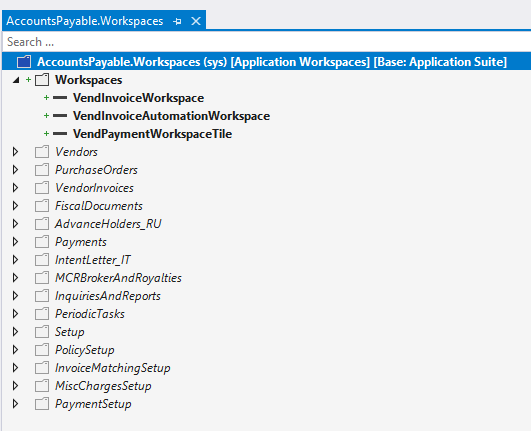This screenshot has height=431, width=531.
Task: Select the PeriodicTasks label
Action: [90, 314]
